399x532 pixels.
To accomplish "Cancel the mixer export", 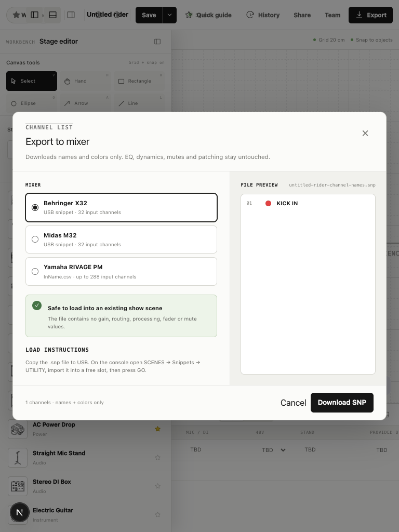I will tap(293, 403).
